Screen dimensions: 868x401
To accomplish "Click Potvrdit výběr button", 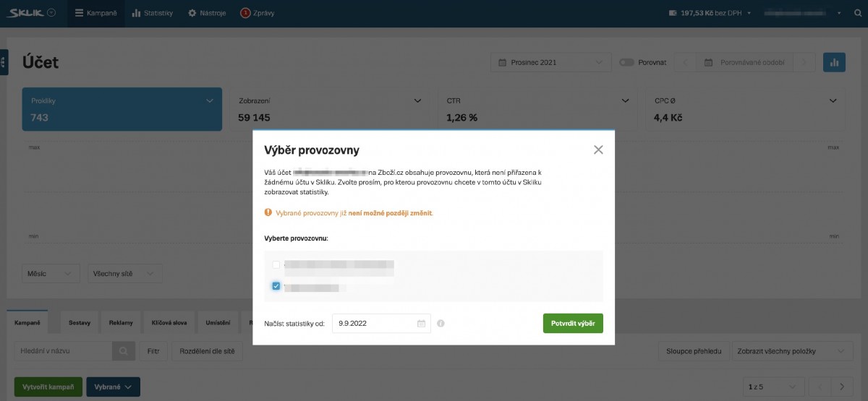I will point(573,323).
